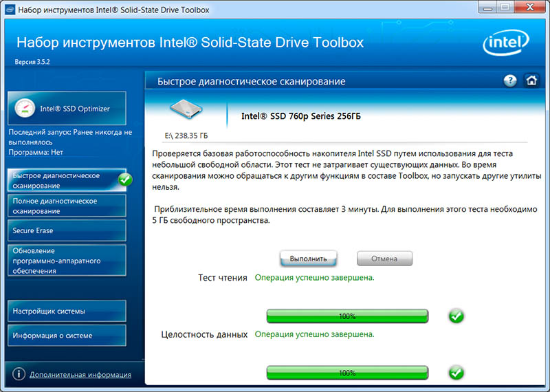Image resolution: width=550 pixels, height=392 pixels.
Task: Click the green checkmark beside data integrity bar
Action: click(456, 373)
